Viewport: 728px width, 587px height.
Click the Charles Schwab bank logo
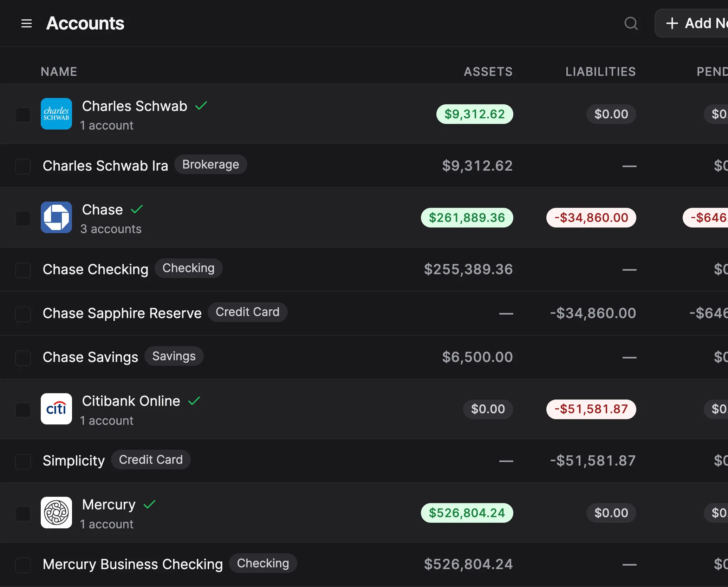tap(56, 114)
